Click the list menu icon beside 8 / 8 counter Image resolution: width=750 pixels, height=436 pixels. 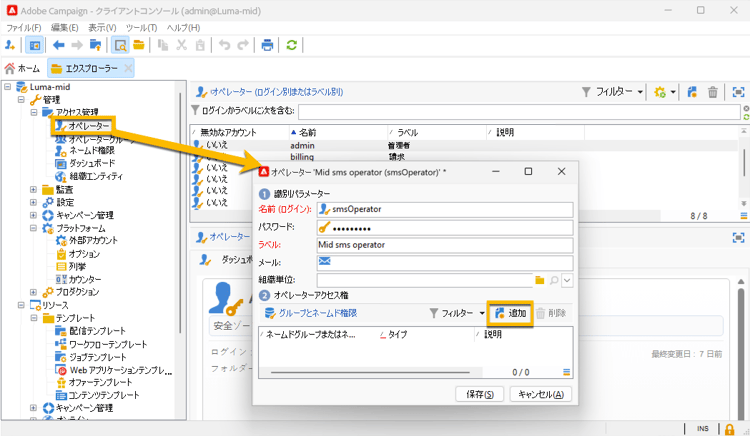(x=744, y=216)
